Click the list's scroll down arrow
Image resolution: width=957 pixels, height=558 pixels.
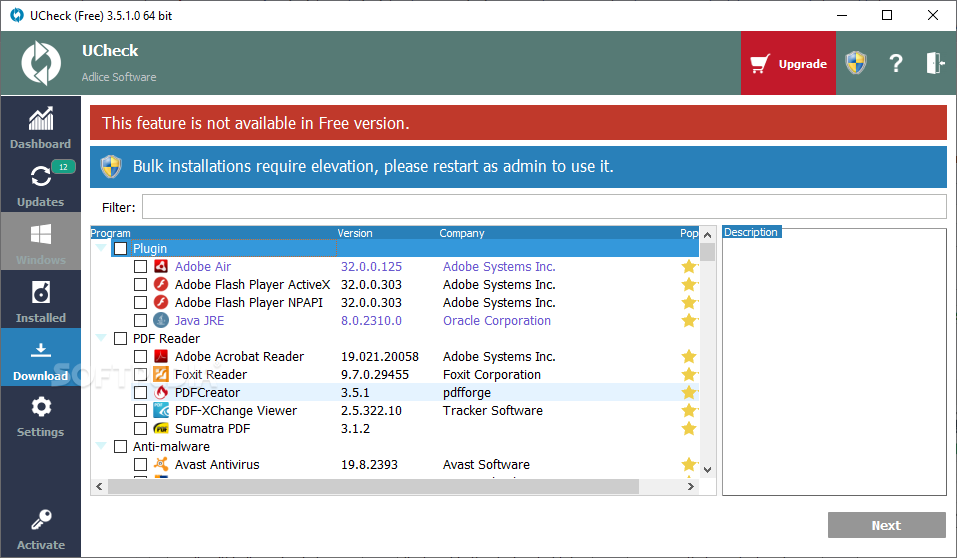click(x=707, y=470)
